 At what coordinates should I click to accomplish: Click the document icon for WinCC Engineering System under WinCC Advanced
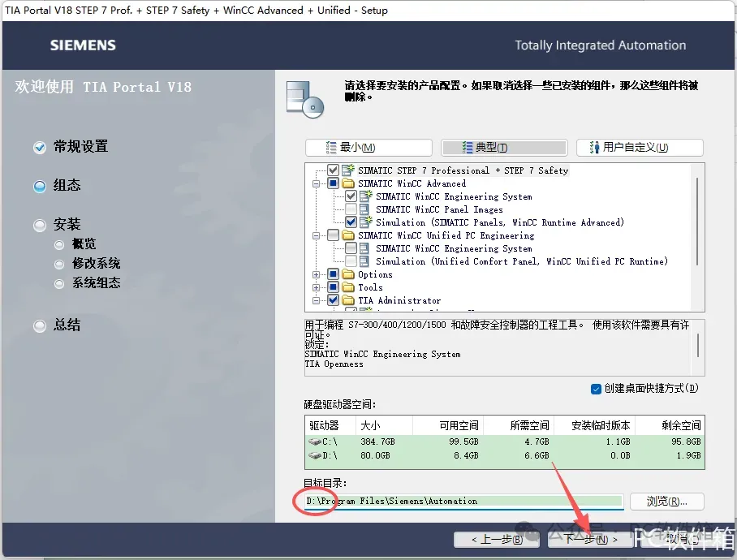366,196
